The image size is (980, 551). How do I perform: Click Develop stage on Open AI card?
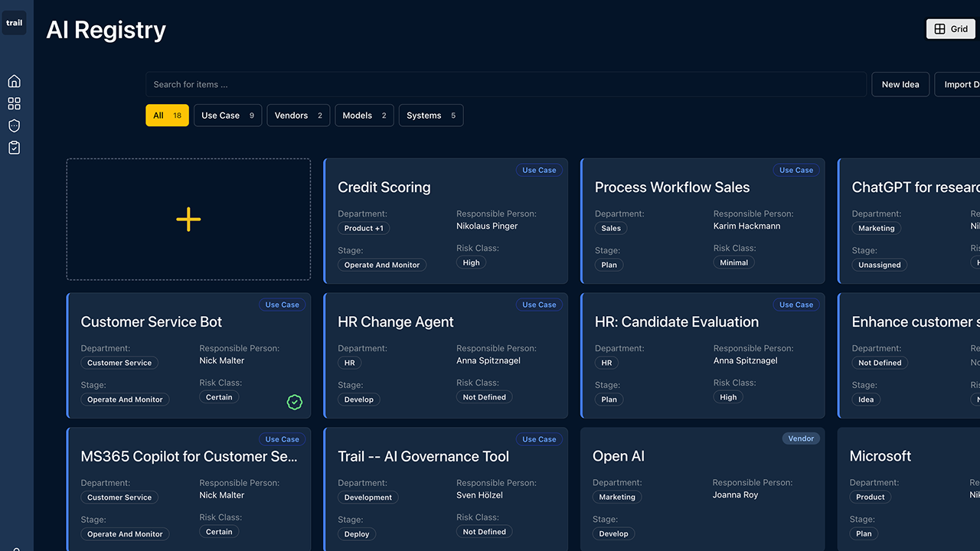pyautogui.click(x=613, y=534)
